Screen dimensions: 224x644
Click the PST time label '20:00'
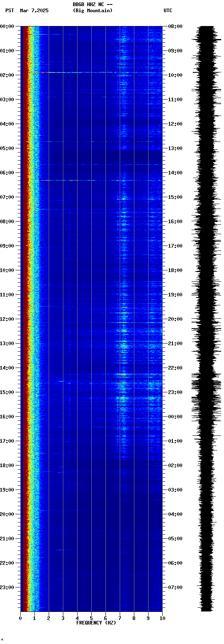click(7, 514)
